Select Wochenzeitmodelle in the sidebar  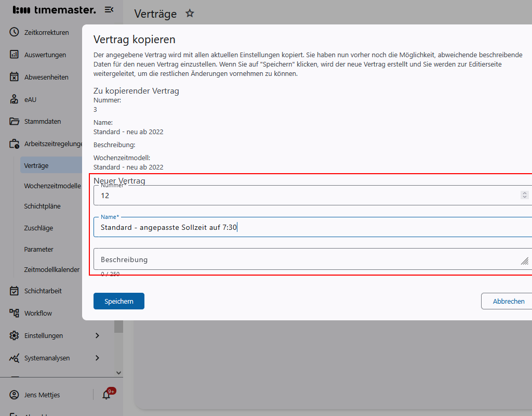(x=52, y=186)
